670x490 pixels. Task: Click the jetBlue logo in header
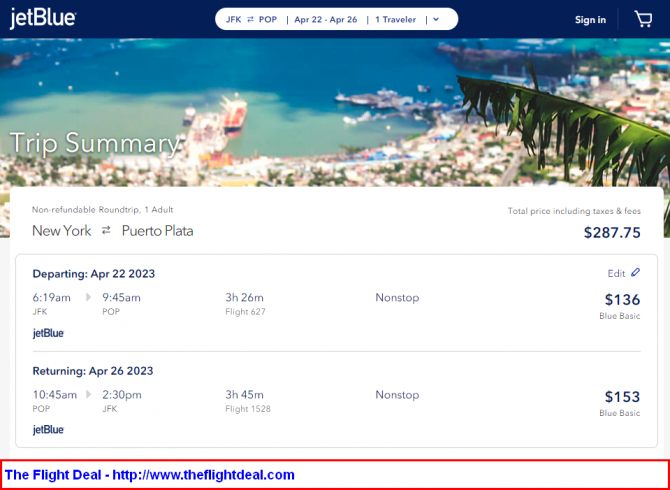tap(43, 18)
